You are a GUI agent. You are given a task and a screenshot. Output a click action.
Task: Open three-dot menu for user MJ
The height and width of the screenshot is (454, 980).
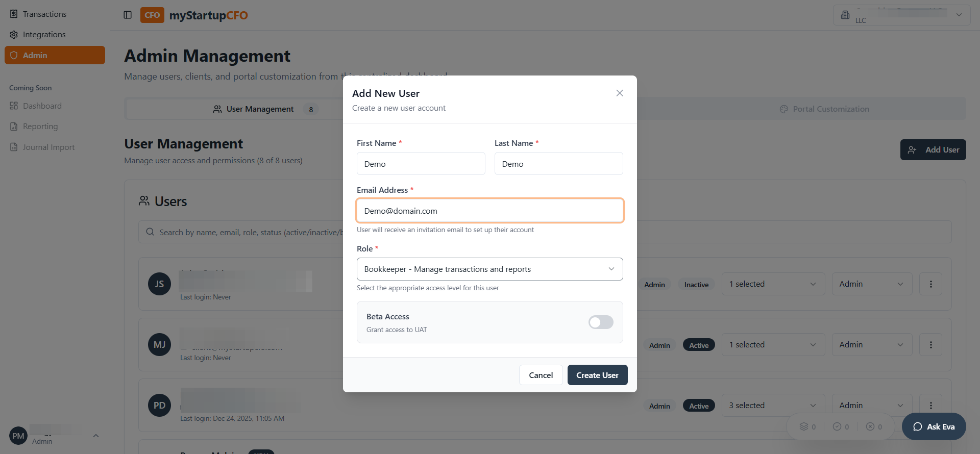tap(930, 345)
